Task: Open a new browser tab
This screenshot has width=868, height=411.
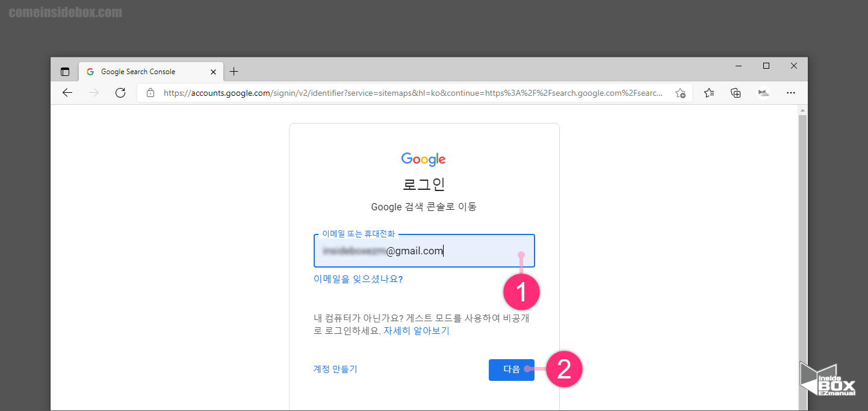Action: (234, 72)
